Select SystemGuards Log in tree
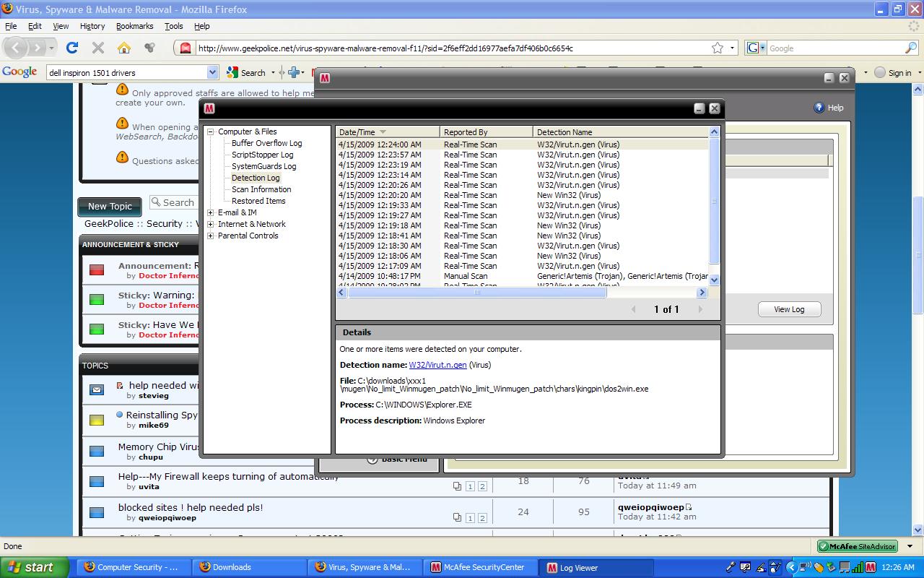 tap(263, 166)
